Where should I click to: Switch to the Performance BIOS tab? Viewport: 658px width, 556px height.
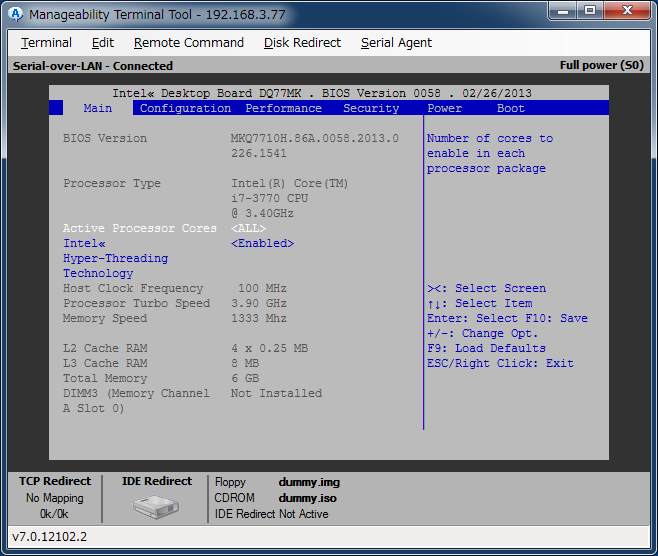coord(283,108)
